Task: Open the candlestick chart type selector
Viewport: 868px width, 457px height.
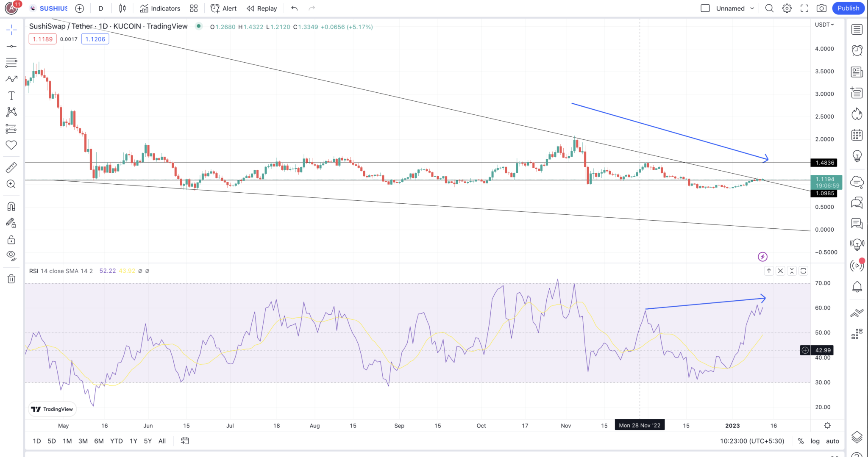Action: point(122,8)
